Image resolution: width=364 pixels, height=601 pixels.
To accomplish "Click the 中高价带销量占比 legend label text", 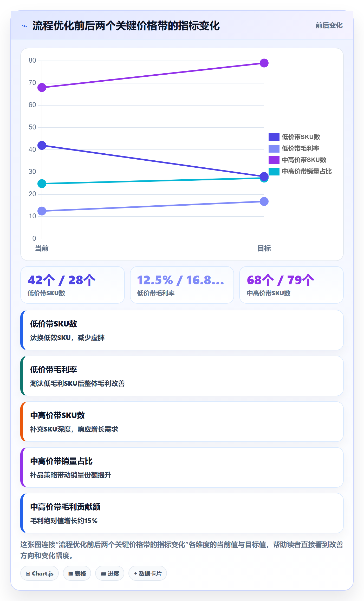I will pyautogui.click(x=307, y=171).
